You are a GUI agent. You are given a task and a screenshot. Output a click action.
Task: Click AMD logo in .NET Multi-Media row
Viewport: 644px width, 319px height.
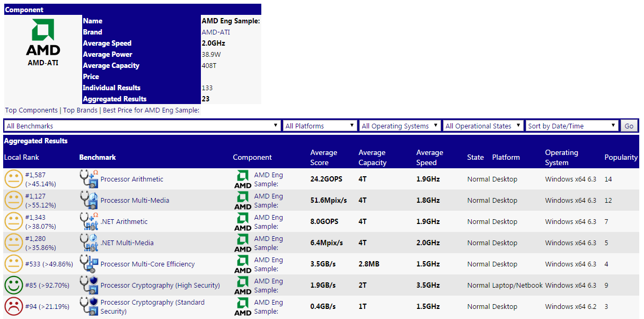[x=243, y=243]
